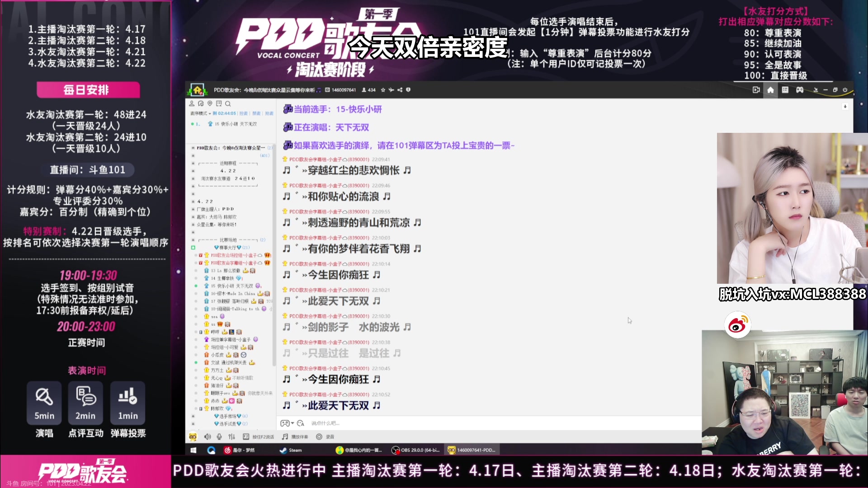
Task: Click the scroll-to-bottom arrow in chat area
Action: (x=845, y=107)
